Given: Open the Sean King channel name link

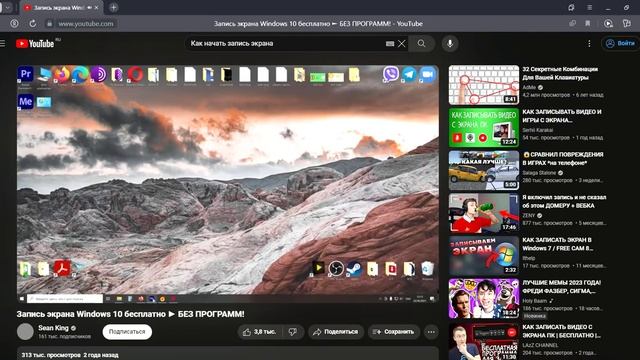Looking at the screenshot, I should [x=53, y=328].
